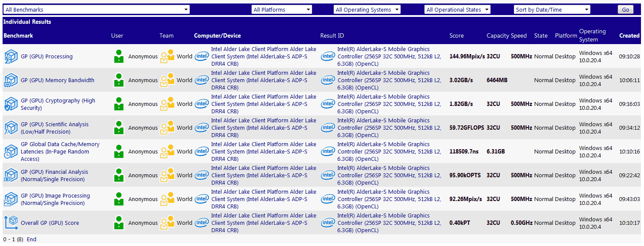Click the GP (GPU) Image Processing icon
Screen dimensions: 644x246
[x=11, y=199]
